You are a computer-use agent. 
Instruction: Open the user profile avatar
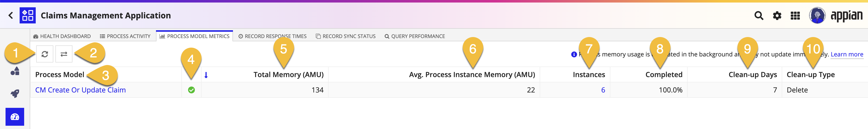[817, 16]
